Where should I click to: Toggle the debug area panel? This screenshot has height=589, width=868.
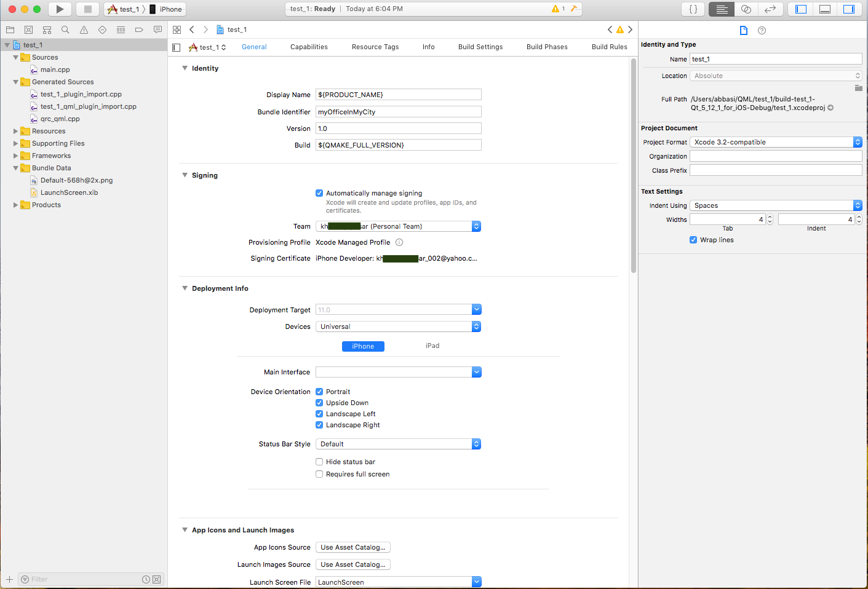coord(825,9)
